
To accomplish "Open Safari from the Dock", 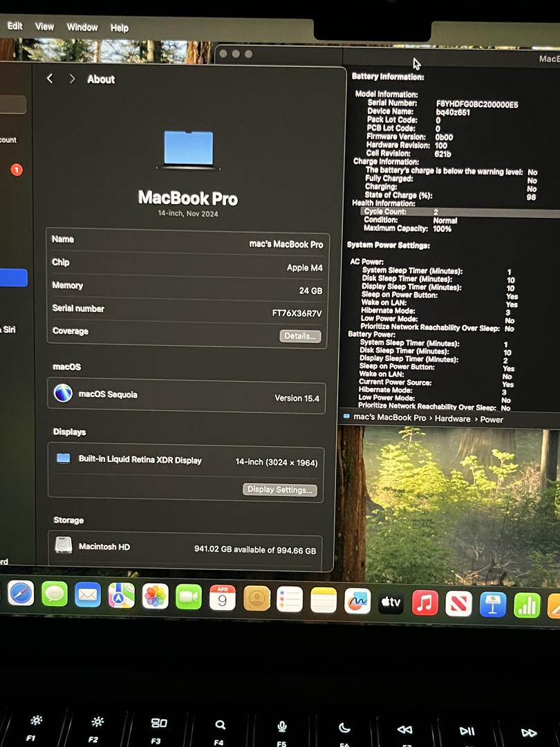I will pyautogui.click(x=21, y=593).
